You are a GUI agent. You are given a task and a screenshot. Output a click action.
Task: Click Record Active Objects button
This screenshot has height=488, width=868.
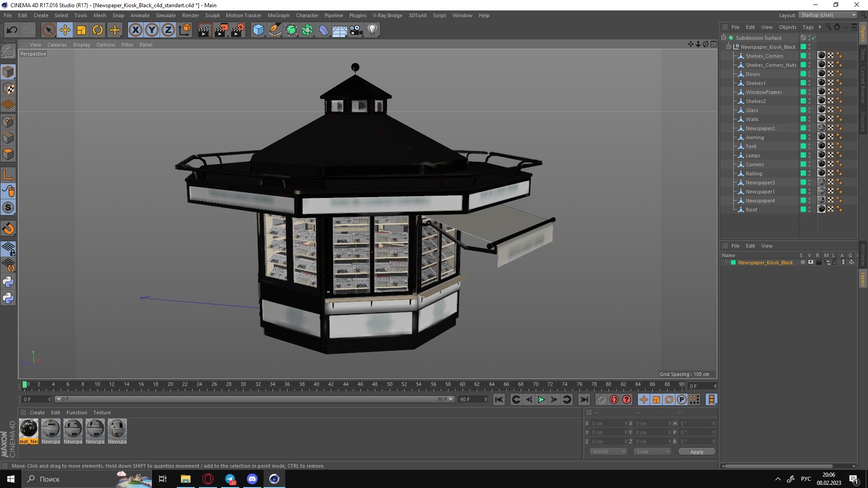coord(601,400)
